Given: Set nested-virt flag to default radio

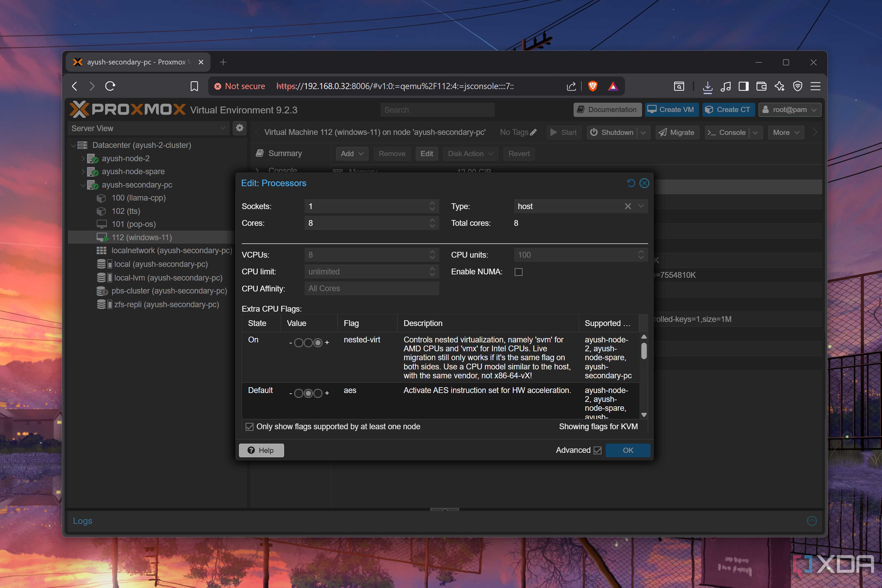Looking at the screenshot, I should pyautogui.click(x=308, y=343).
